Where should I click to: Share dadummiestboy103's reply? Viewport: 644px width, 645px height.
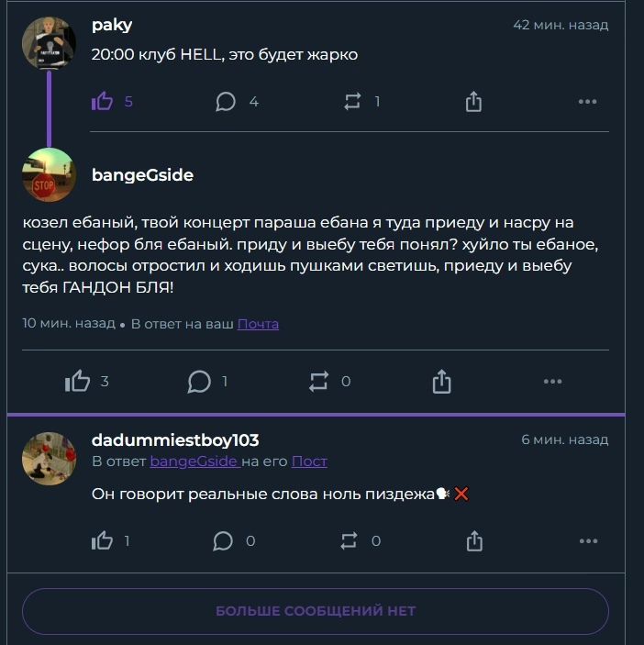click(473, 541)
